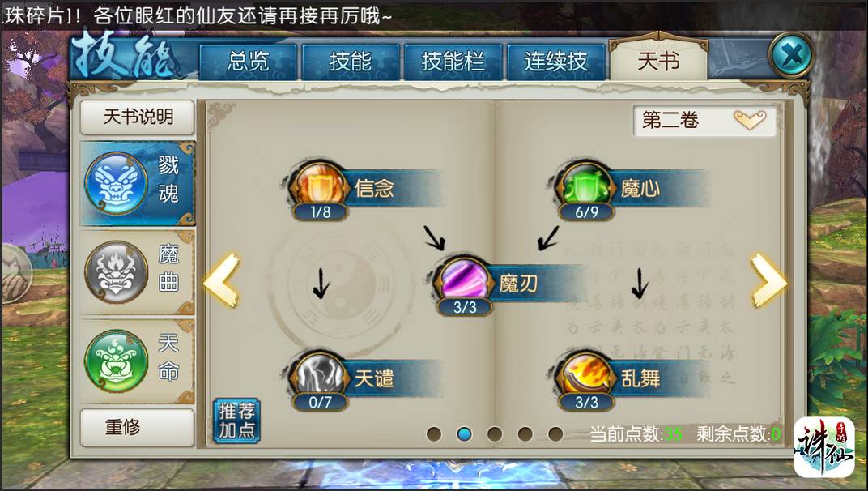Viewport: 868px width, 491px height.
Task: Select the 信念 shield skill icon
Action: 319,186
